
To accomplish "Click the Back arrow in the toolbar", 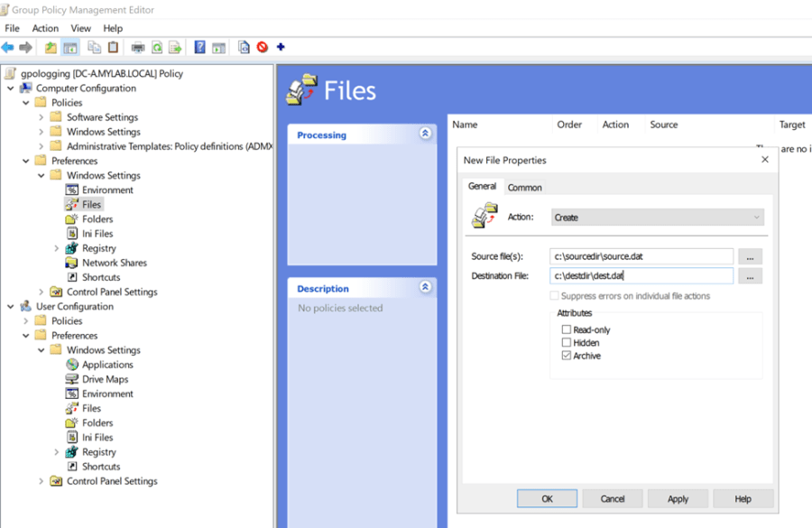I will tap(8, 47).
